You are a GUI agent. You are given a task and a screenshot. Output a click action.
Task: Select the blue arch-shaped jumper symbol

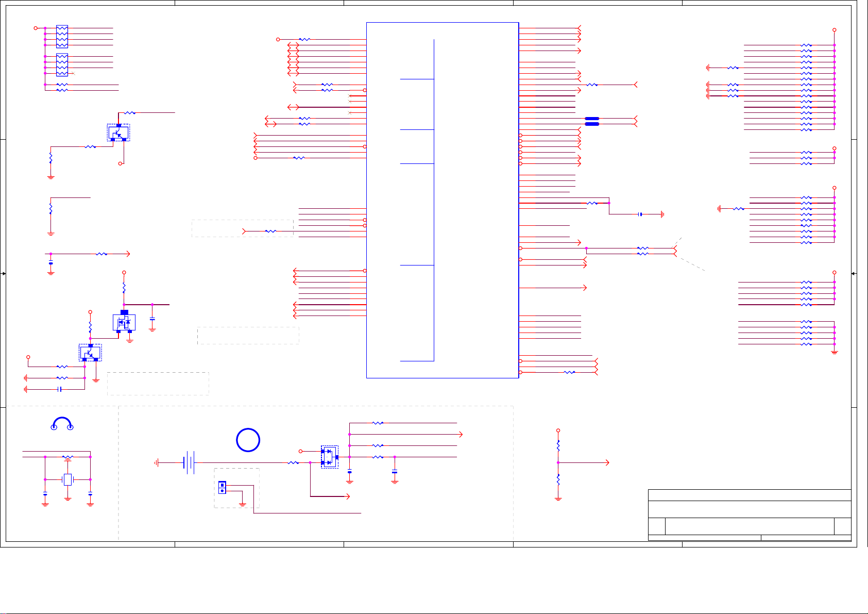62,423
